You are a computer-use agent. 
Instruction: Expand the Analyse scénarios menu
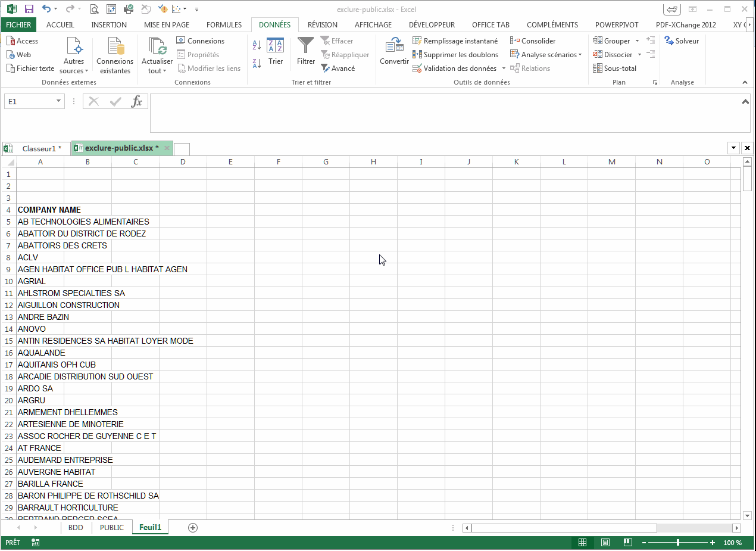click(x=546, y=55)
